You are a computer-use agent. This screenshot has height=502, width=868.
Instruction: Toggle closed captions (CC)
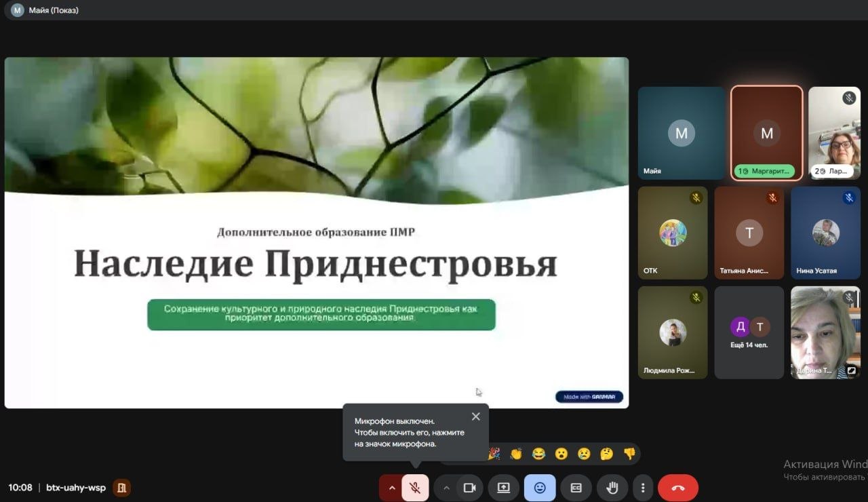(x=576, y=488)
